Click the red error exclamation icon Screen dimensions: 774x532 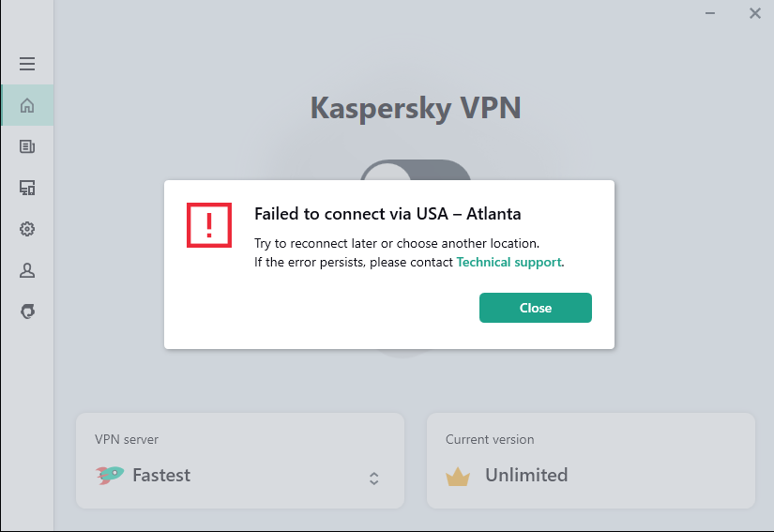click(x=209, y=224)
